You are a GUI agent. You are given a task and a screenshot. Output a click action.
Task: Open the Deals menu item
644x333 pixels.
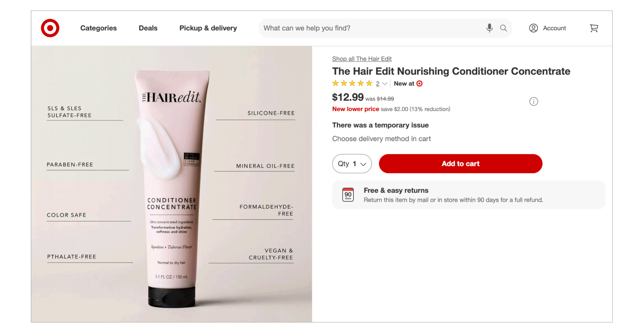(148, 28)
